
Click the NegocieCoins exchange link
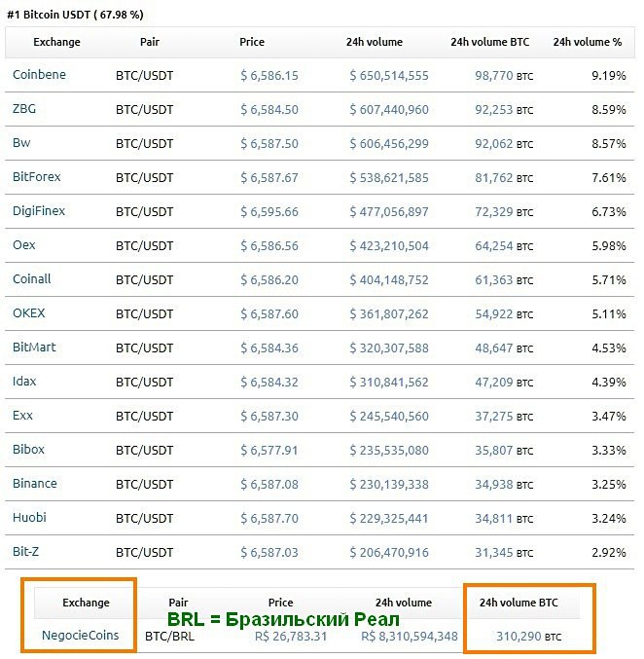point(80,635)
